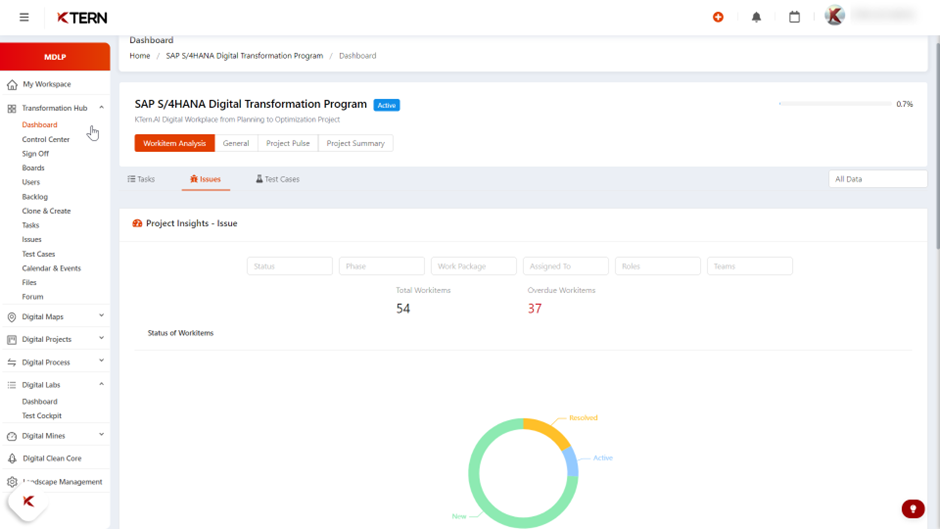Open Test Cockpit under Digital Labs
This screenshot has height=529, width=940.
point(41,416)
